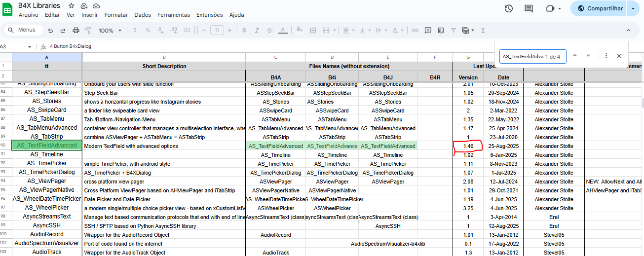
Task: Click increase decimal places icon
Action: click(x=173, y=30)
